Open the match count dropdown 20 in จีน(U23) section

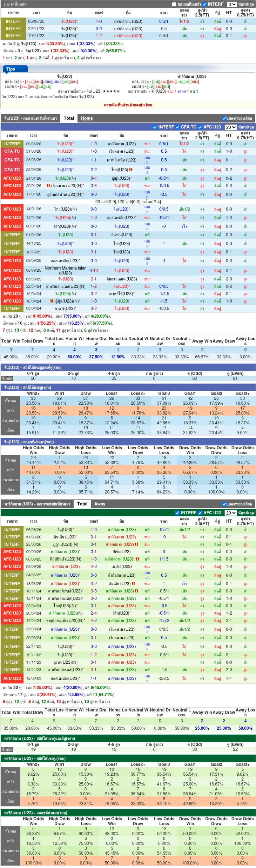pos(230,127)
